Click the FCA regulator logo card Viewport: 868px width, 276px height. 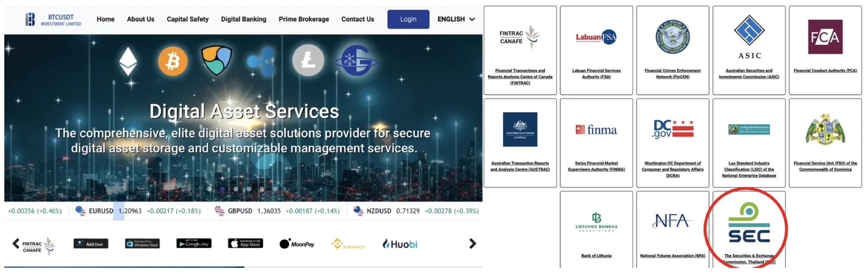point(825,50)
